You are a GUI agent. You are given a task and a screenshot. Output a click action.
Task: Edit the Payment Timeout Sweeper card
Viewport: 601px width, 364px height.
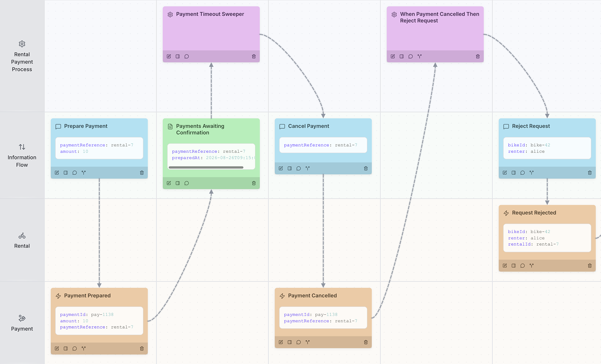coord(169,56)
